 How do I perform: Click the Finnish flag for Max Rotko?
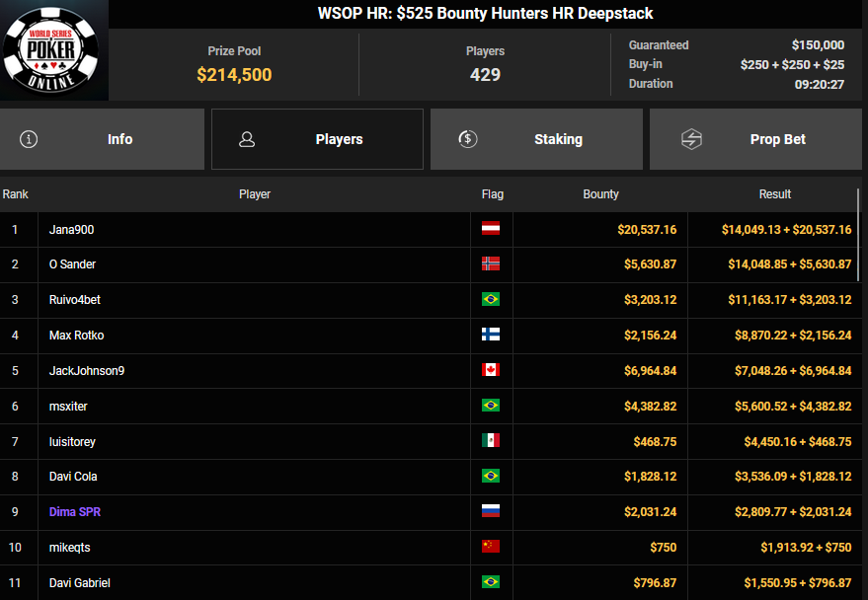(490, 335)
